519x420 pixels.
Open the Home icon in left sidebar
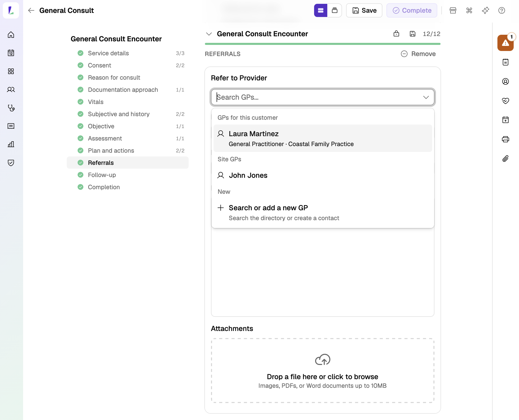coord(11,35)
